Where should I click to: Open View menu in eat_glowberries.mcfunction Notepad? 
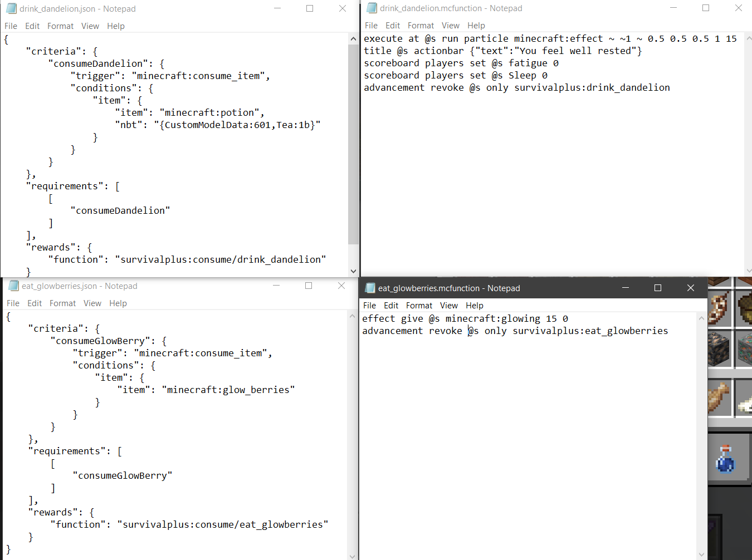pos(449,306)
